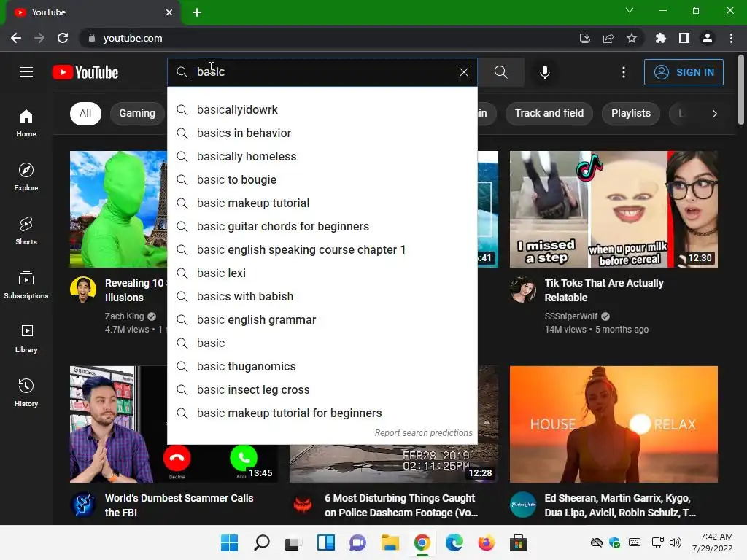Select the Playlists filter chip
747x560 pixels.
(x=631, y=113)
